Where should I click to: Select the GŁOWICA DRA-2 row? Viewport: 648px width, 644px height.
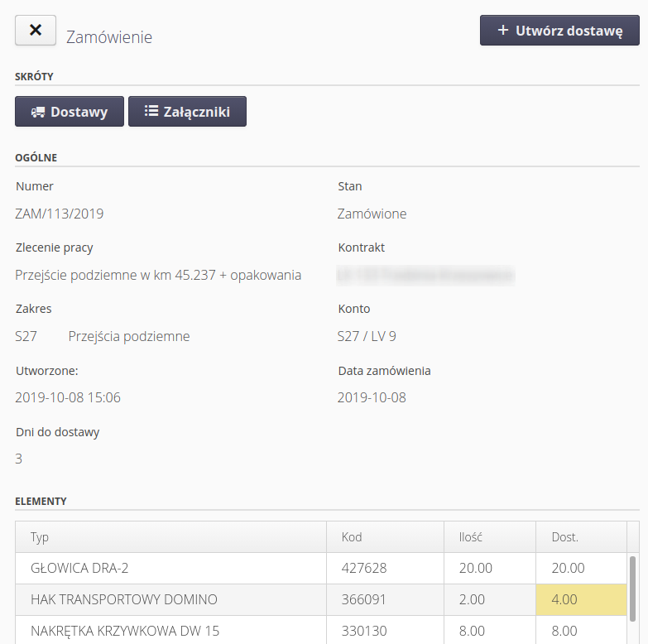tap(79, 569)
